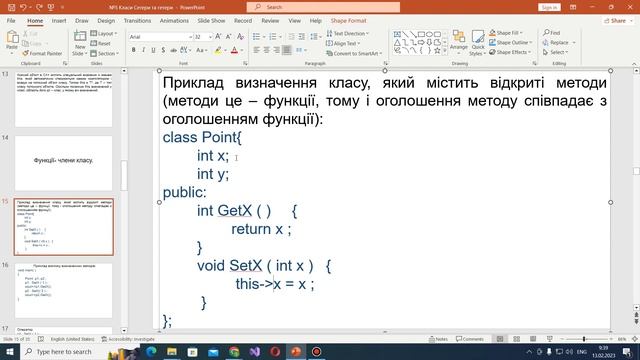Decrease list indent level
The width and height of the screenshot is (640, 360).
(291, 37)
